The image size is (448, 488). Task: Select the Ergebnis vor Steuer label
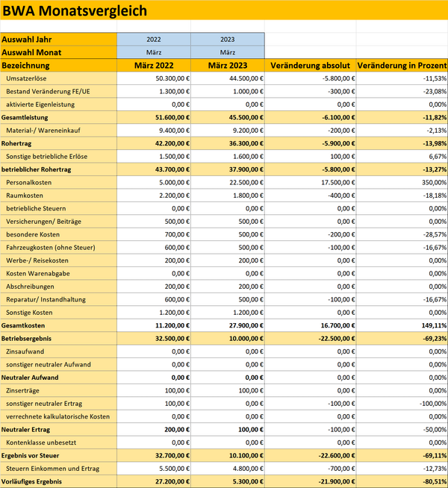(x=30, y=456)
